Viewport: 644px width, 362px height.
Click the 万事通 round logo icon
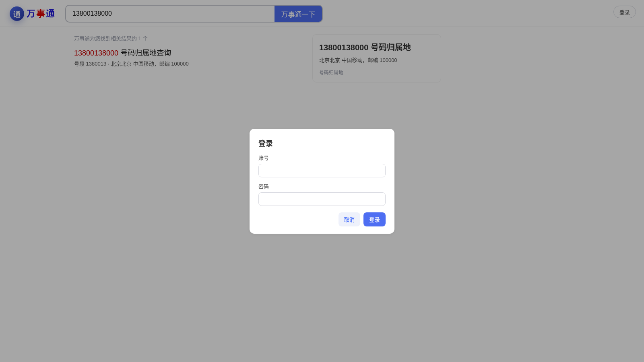click(17, 14)
